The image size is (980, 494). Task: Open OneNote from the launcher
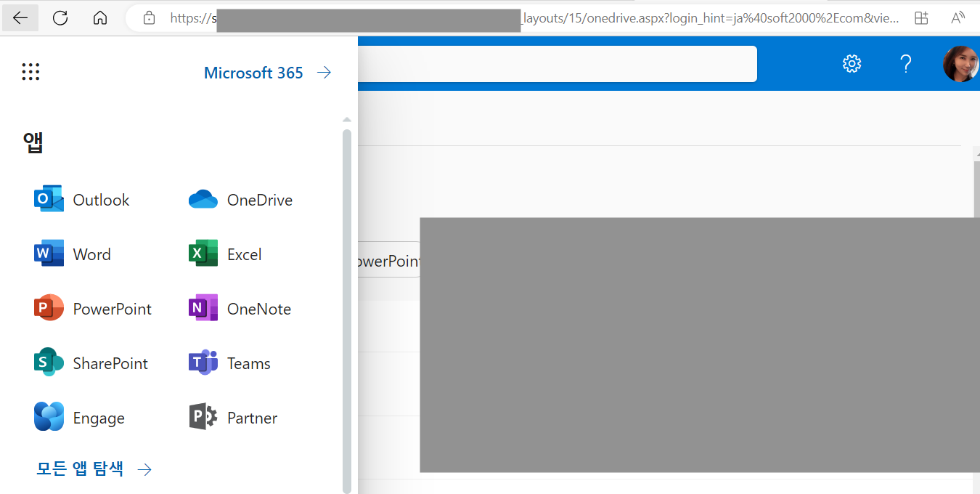tap(240, 309)
